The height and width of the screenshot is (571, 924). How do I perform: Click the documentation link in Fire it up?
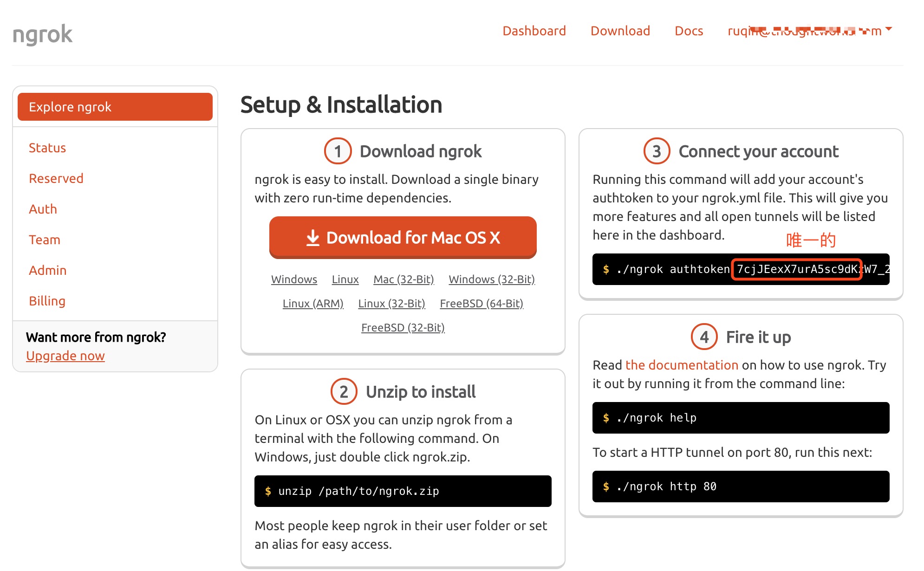click(x=682, y=365)
